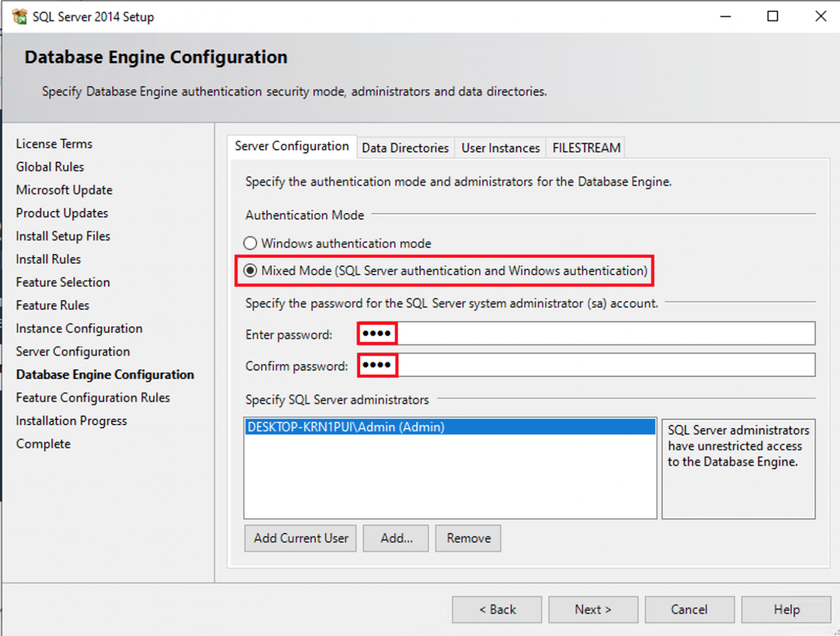
Task: Click Installation Progress step
Action: pyautogui.click(x=72, y=421)
